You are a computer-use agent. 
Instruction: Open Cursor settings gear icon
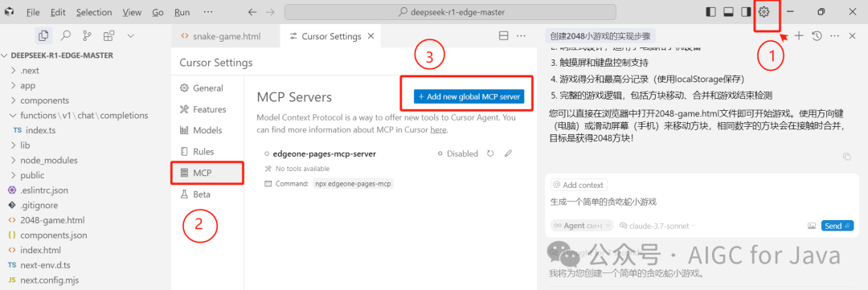764,11
